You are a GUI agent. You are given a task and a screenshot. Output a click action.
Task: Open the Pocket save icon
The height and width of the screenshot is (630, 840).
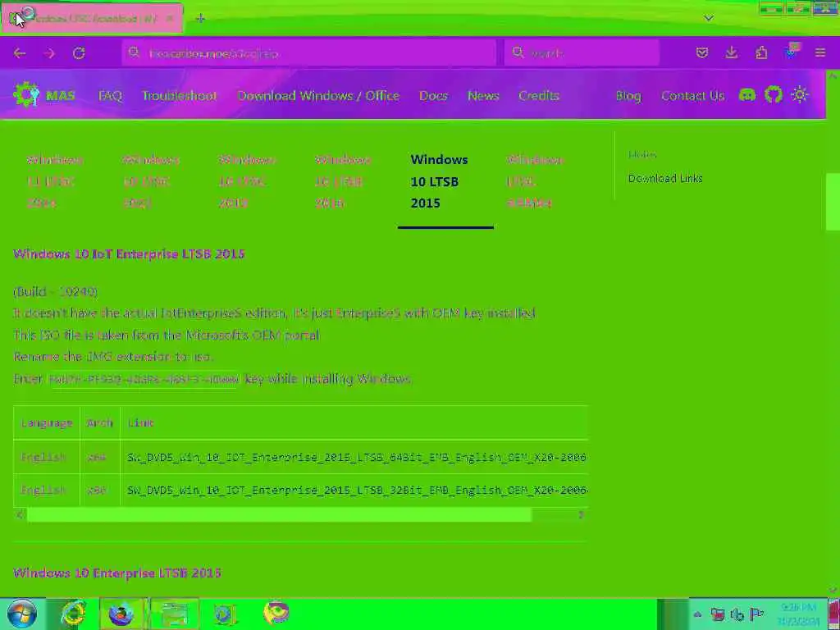(702, 52)
